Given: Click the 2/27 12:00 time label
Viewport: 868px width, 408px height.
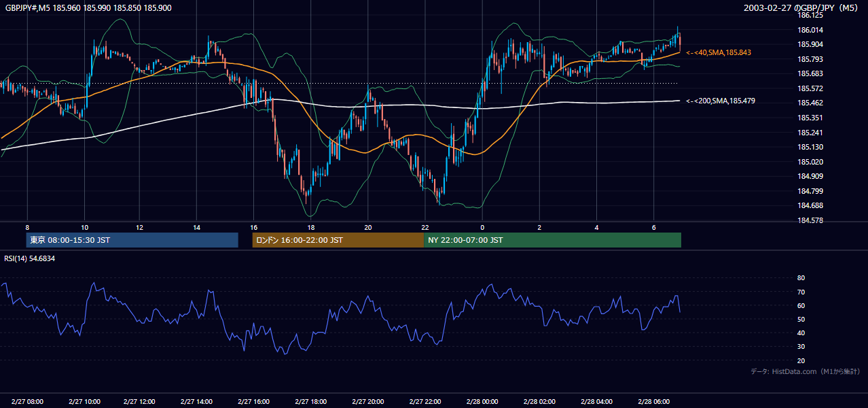Looking at the screenshot, I should coord(139,402).
